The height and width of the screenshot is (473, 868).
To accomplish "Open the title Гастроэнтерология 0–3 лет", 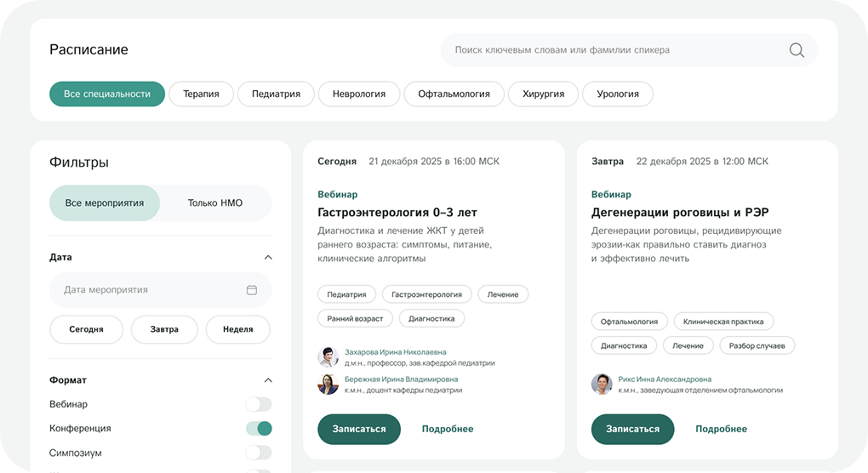I will [x=397, y=213].
